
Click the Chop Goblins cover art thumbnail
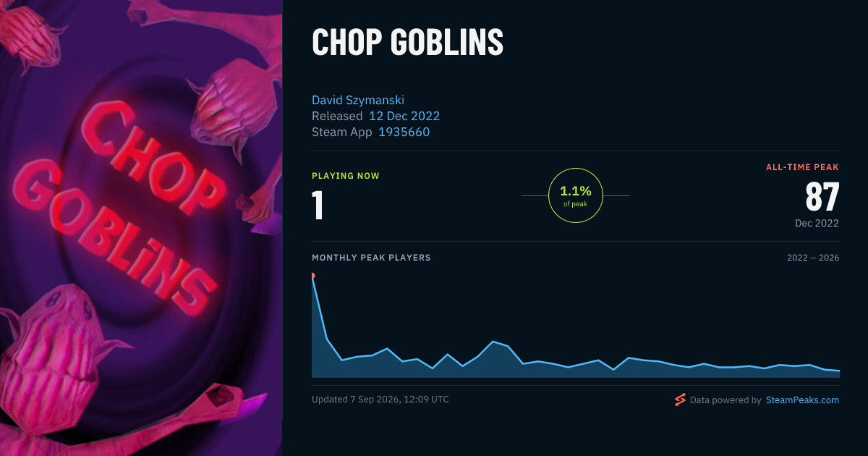[141, 228]
